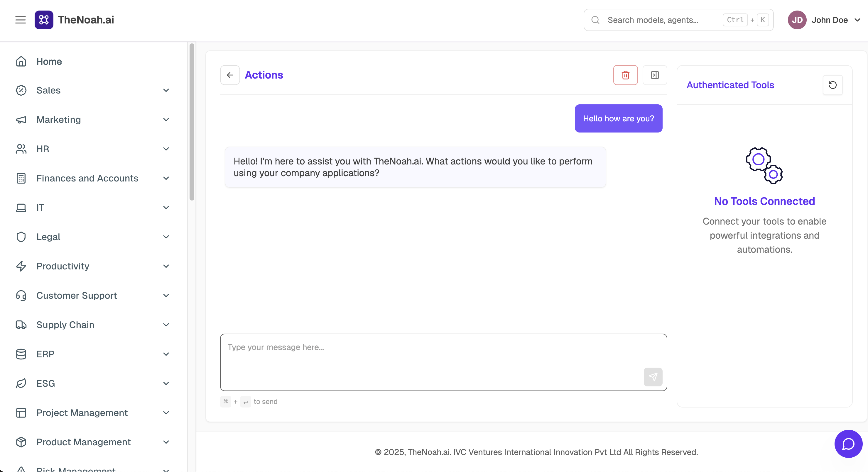Go back using the arrow button

(230, 75)
